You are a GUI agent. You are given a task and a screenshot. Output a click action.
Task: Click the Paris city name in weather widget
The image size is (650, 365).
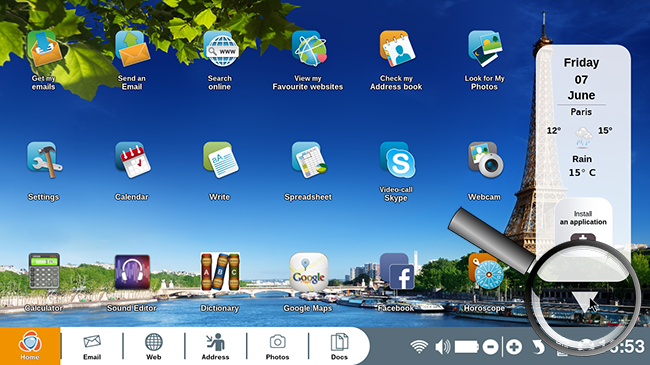pyautogui.click(x=581, y=112)
